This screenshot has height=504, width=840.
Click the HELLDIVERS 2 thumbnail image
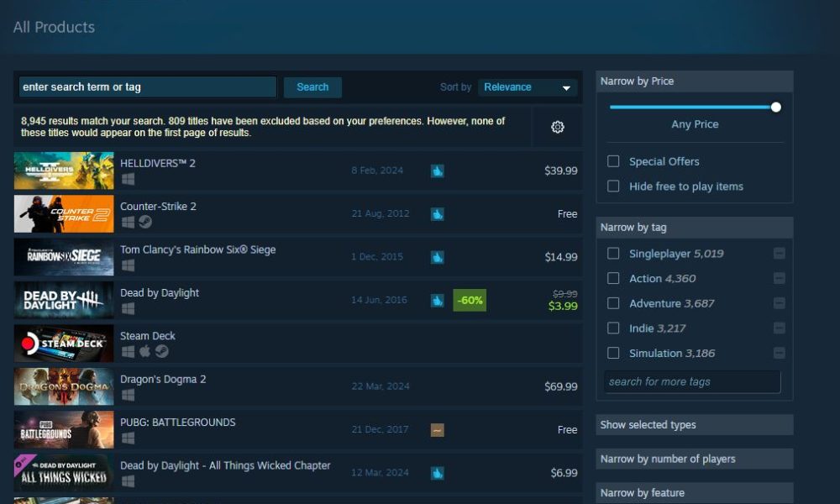[64, 171]
